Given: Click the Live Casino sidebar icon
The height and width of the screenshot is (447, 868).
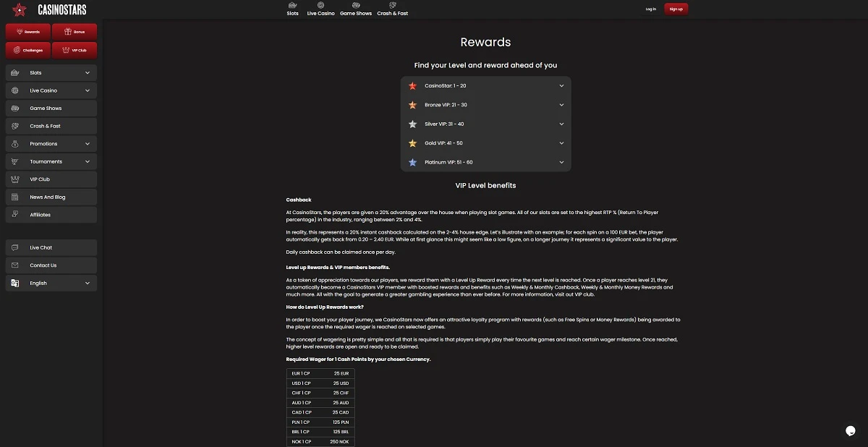Looking at the screenshot, I should (x=15, y=90).
